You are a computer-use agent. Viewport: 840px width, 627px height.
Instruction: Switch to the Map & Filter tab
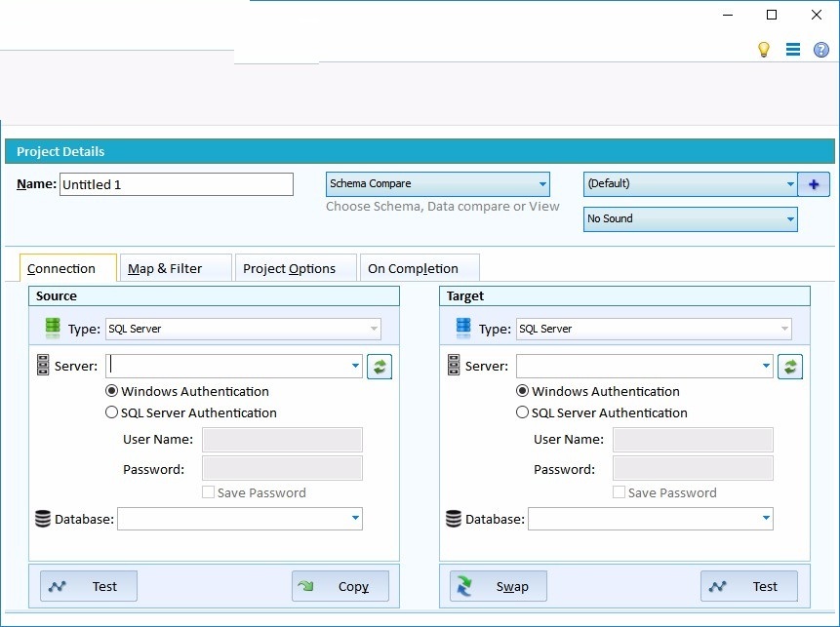pos(176,267)
